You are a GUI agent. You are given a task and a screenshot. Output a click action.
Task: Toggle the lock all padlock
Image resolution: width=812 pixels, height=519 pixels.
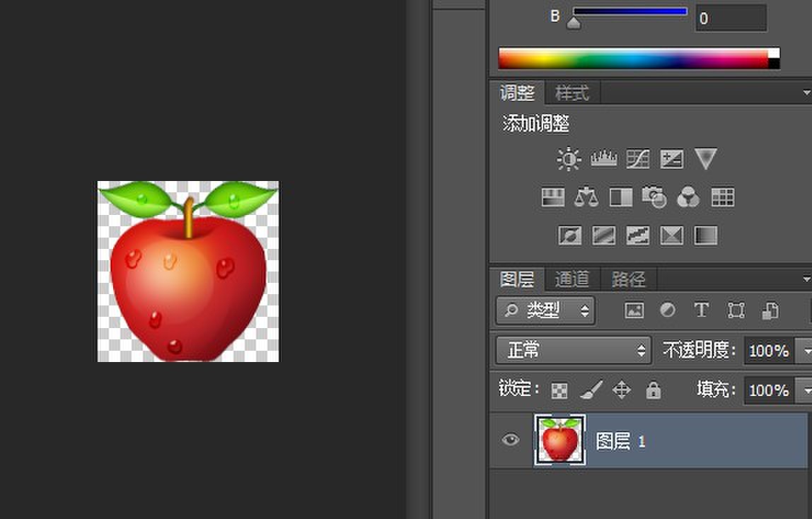(653, 390)
